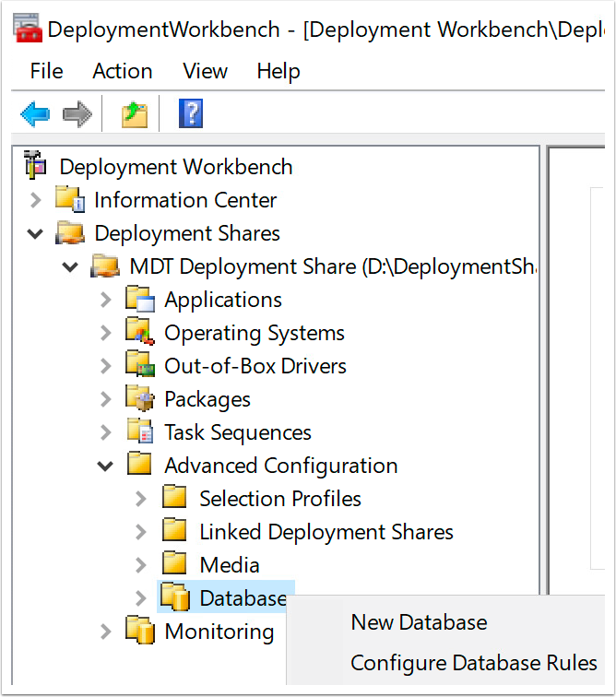Click the Deployment Shares folder icon
The image size is (616, 697).
pyautogui.click(x=70, y=232)
